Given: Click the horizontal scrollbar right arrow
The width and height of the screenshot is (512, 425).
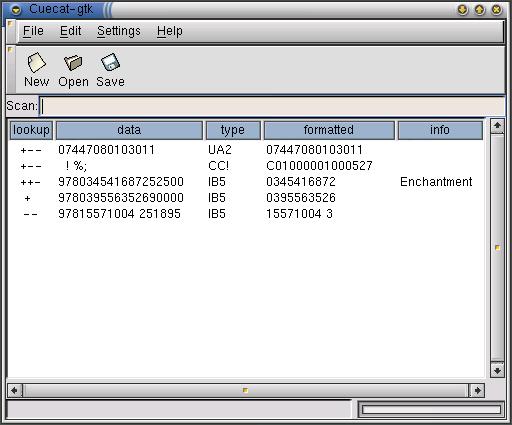Looking at the screenshot, I should (477, 390).
